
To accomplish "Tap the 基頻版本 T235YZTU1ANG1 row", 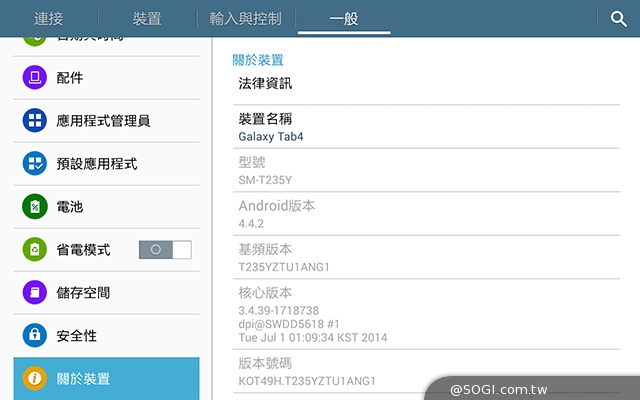I will tap(426, 257).
